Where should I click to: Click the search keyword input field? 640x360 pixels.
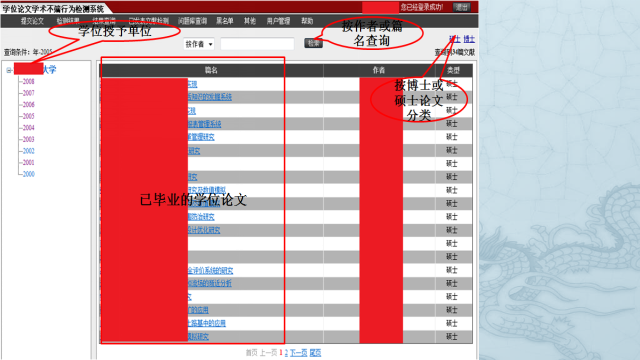[x=257, y=44]
